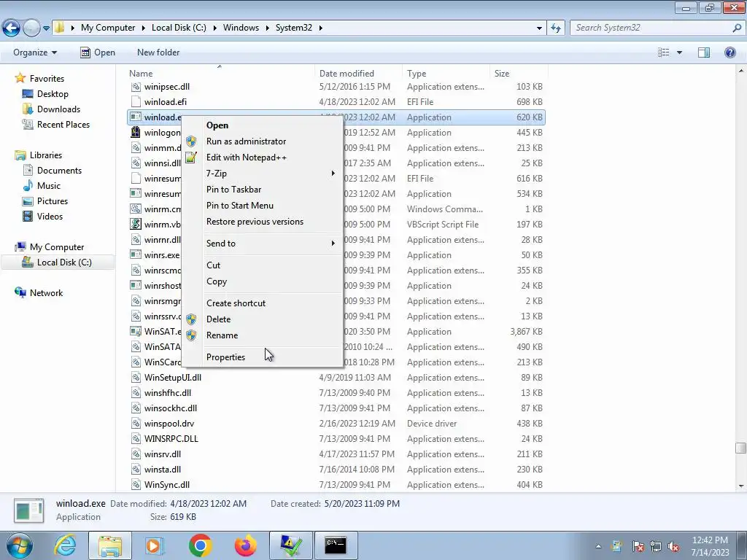Screen dimensions: 747x560
Task: Click the scroll down arrow
Action: click(740, 486)
